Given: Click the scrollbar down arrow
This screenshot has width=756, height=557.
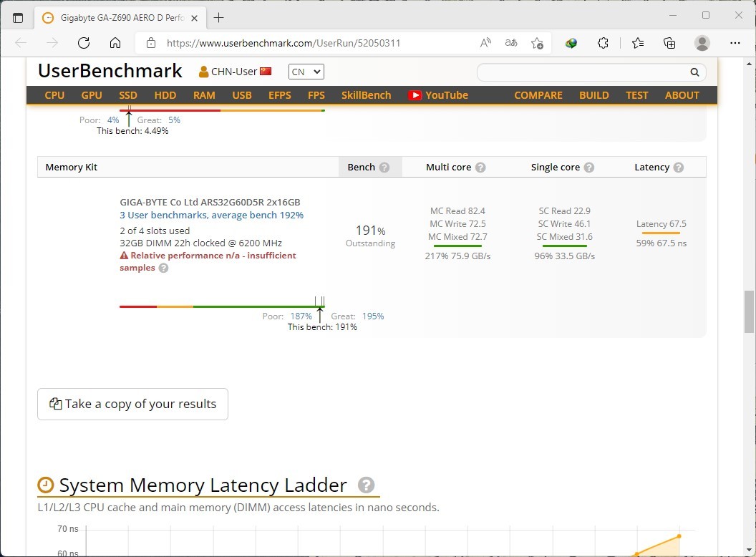Looking at the screenshot, I should pos(749,550).
